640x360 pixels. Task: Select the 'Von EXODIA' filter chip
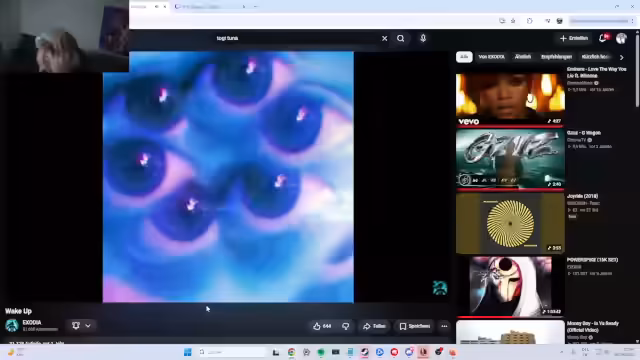click(x=491, y=57)
